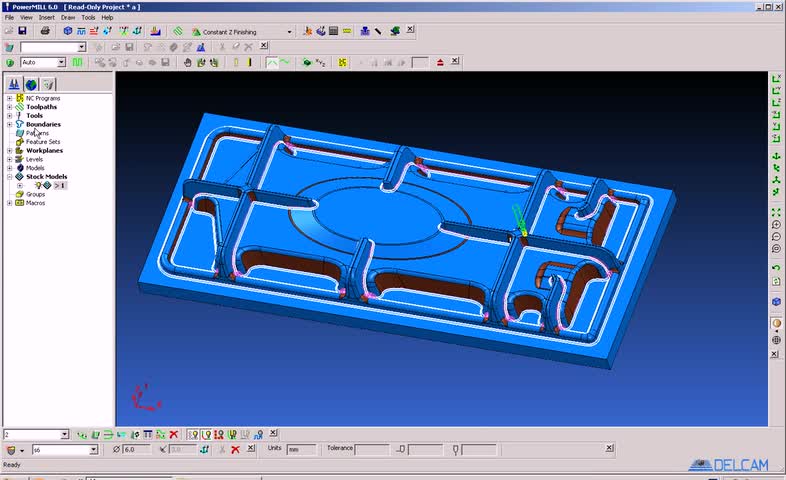This screenshot has width=786, height=480.
Task: Click the green pause bars icon beside Auto
Action: click(77, 62)
